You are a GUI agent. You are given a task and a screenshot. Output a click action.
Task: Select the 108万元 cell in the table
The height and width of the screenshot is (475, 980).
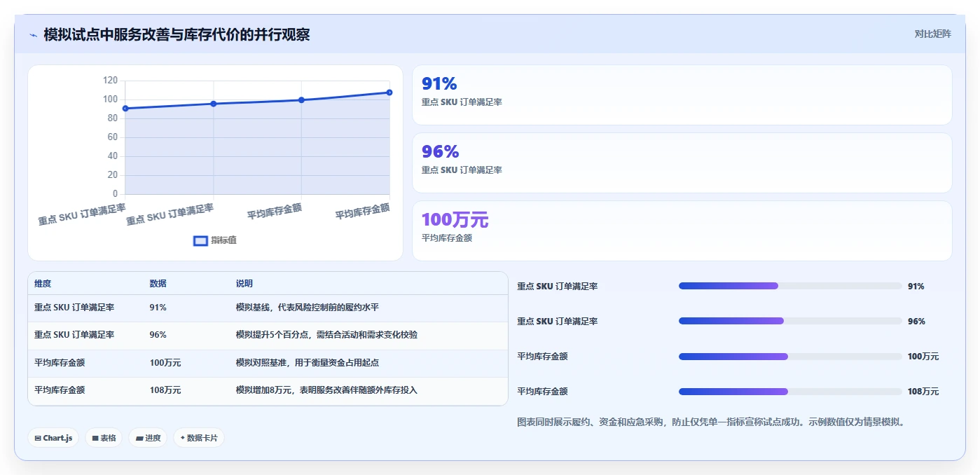(x=165, y=390)
